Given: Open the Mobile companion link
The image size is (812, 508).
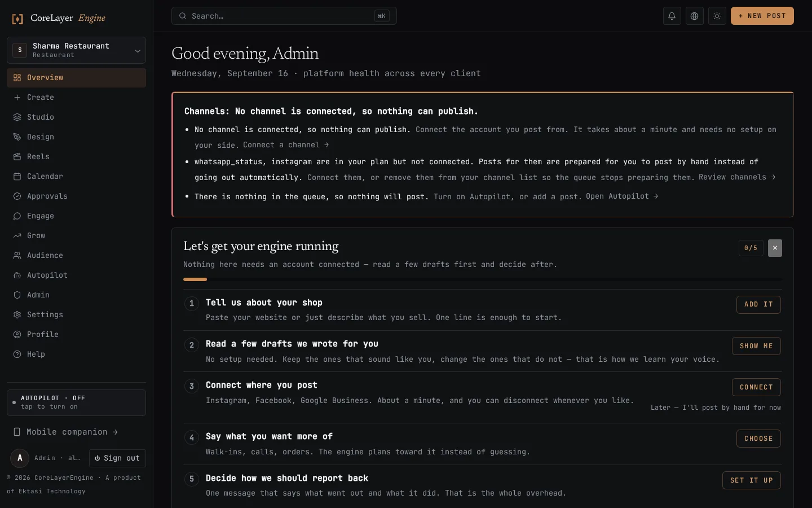Looking at the screenshot, I should click(66, 432).
